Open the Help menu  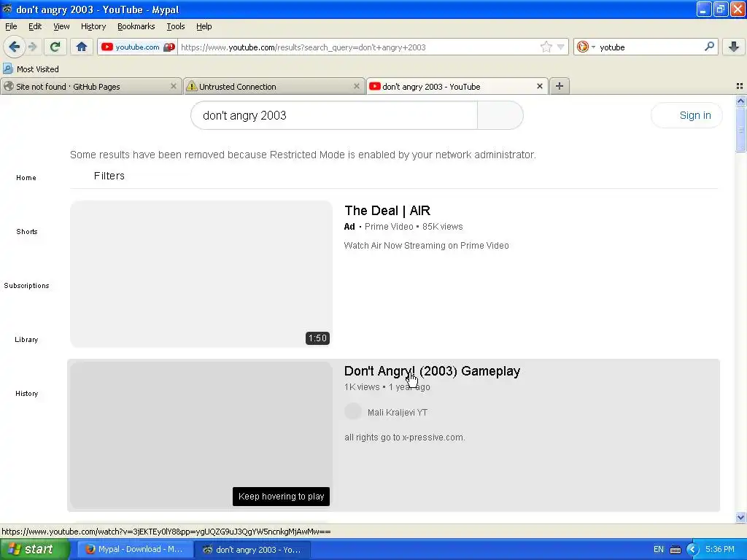pyautogui.click(x=204, y=26)
